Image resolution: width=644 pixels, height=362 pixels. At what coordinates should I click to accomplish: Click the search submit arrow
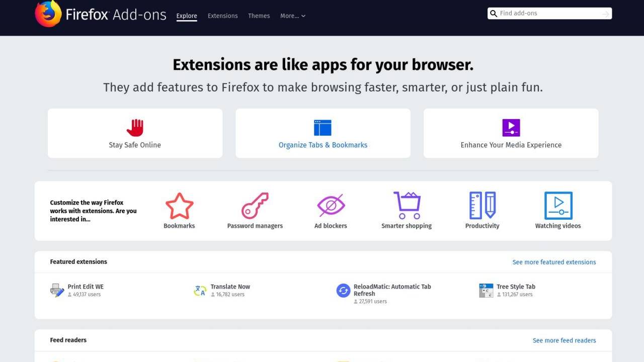pos(606,14)
